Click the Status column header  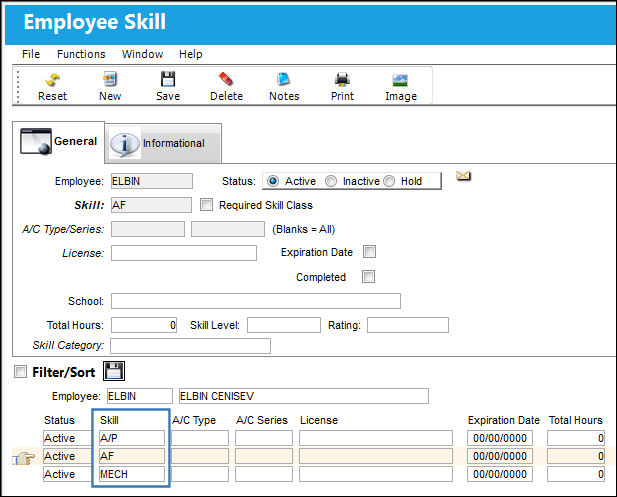(x=59, y=420)
